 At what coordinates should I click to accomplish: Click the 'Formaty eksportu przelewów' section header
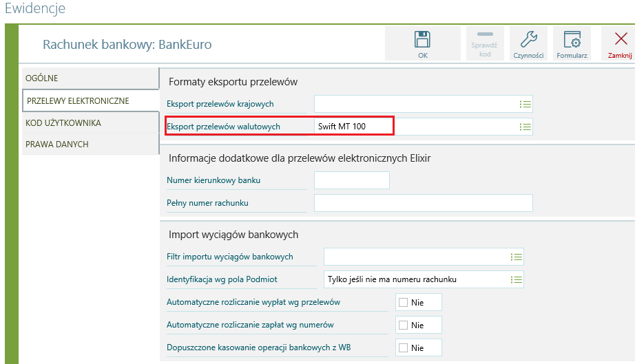(233, 82)
